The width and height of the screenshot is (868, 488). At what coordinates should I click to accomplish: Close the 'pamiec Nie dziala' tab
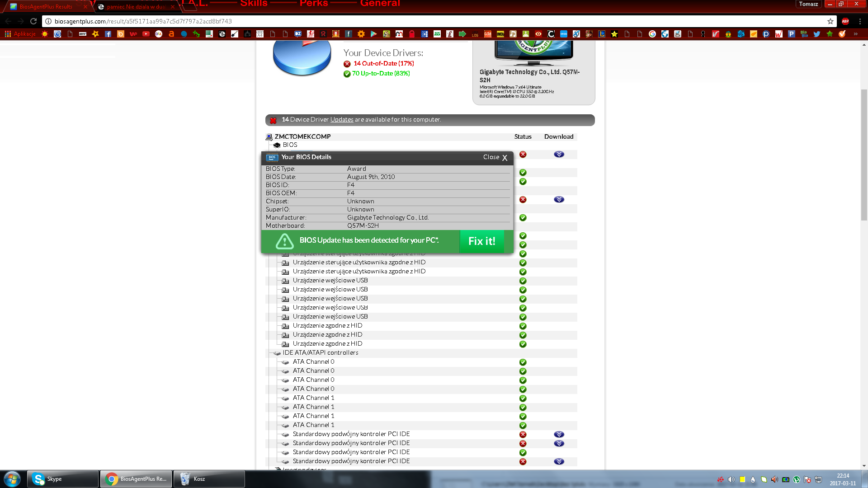coord(173,7)
